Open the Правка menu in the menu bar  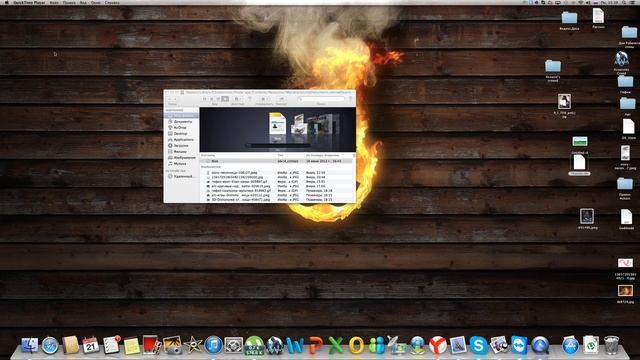click(69, 2)
